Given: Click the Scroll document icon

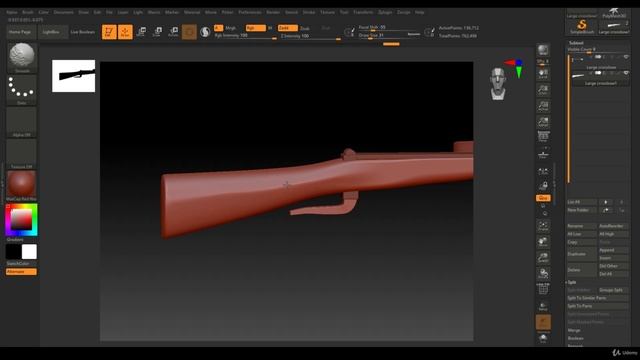Looking at the screenshot, I should (x=543, y=74).
